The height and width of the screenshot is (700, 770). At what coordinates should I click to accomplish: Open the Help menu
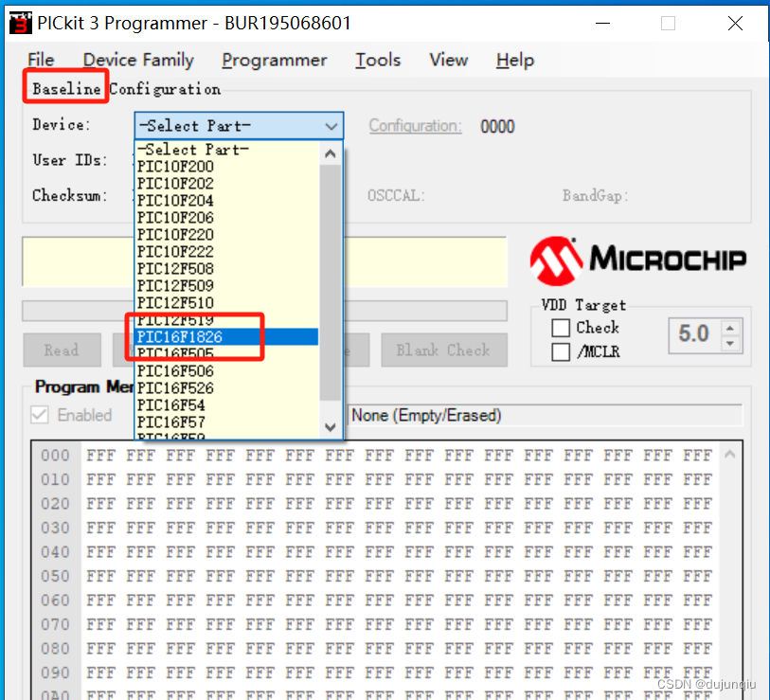pyautogui.click(x=514, y=60)
